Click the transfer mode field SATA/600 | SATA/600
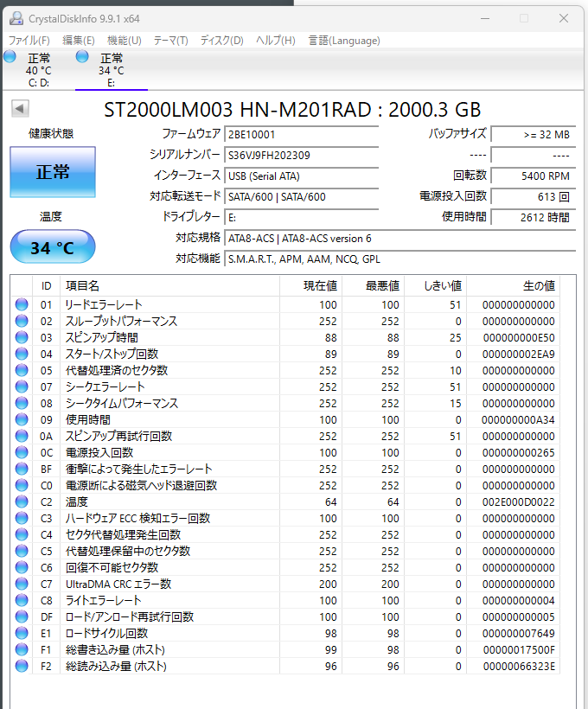 pyautogui.click(x=301, y=196)
